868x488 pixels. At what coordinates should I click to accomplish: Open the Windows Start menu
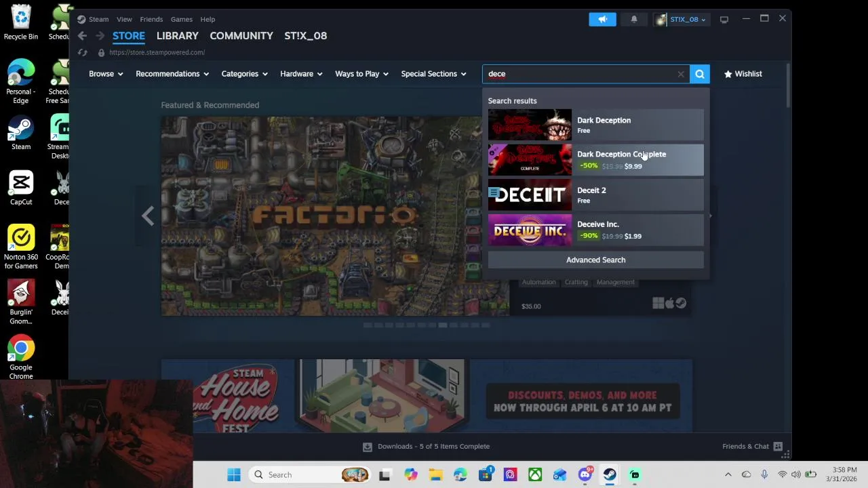[233, 475]
